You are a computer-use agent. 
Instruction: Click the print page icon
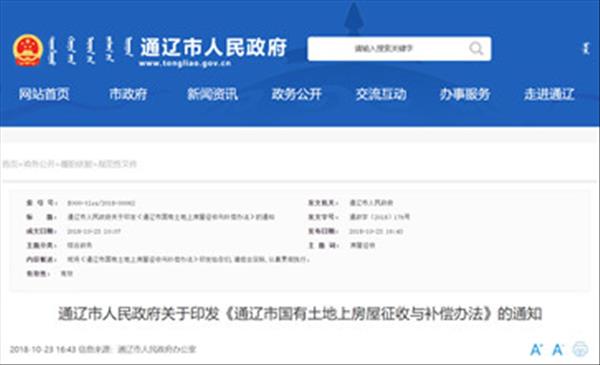click(580, 349)
